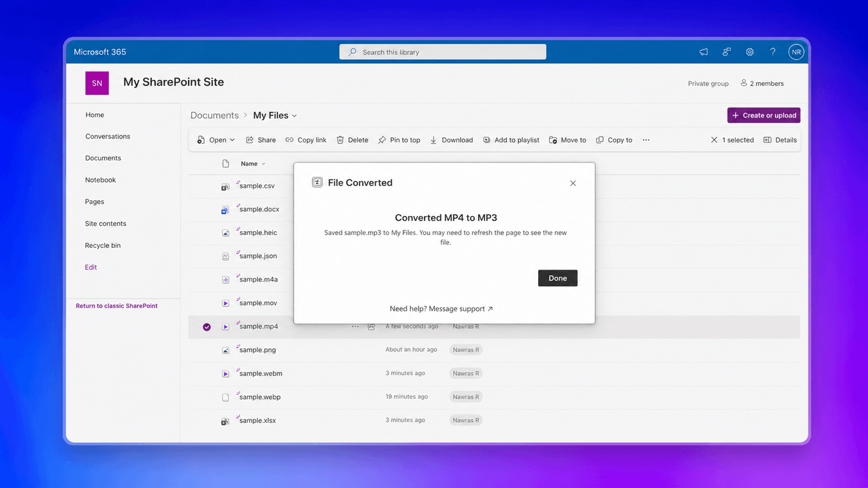Click the sample.json file icon
The image size is (868, 488).
(x=225, y=257)
